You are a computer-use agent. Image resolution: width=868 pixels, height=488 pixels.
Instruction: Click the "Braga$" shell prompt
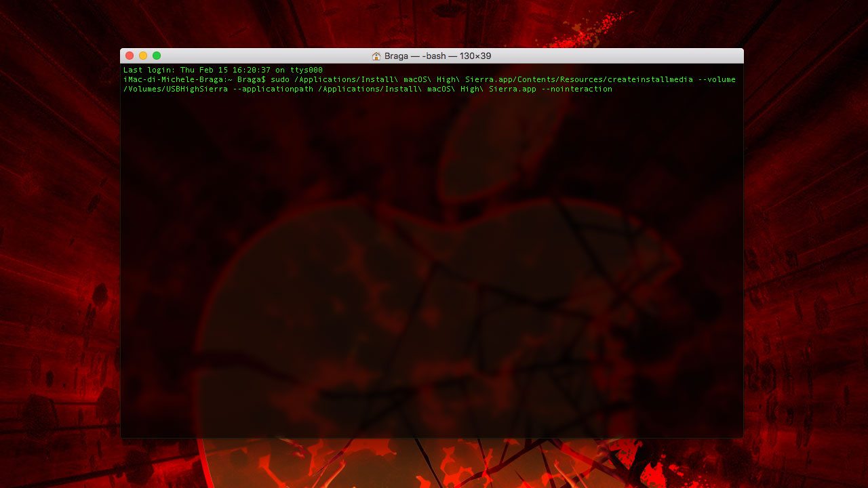252,79
